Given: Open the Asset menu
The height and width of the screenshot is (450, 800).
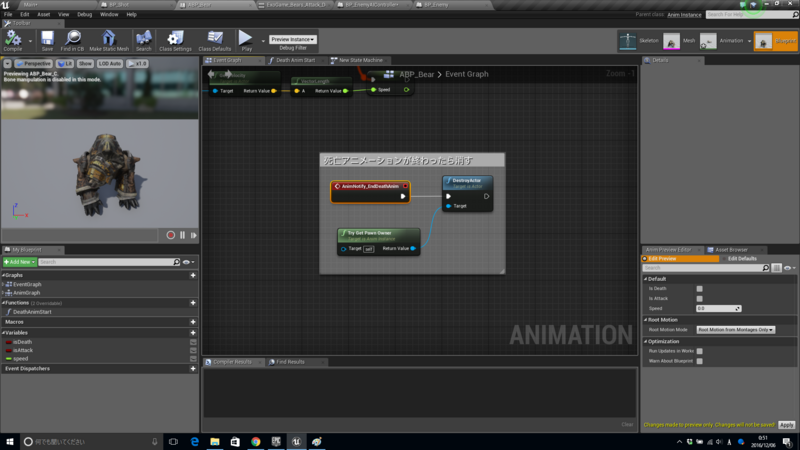Looking at the screenshot, I should pyautogui.click(x=43, y=14).
